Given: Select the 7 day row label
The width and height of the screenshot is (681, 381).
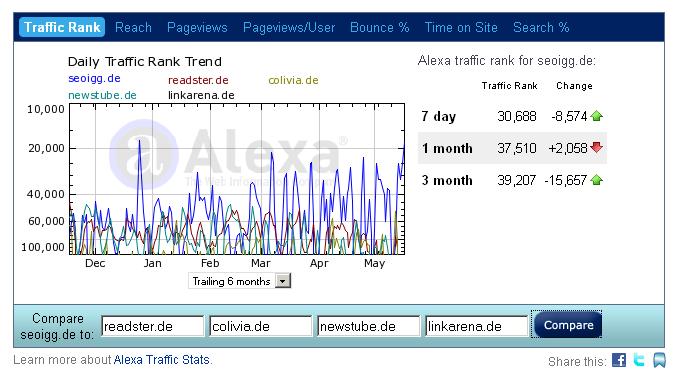Looking at the screenshot, I should coord(439,116).
